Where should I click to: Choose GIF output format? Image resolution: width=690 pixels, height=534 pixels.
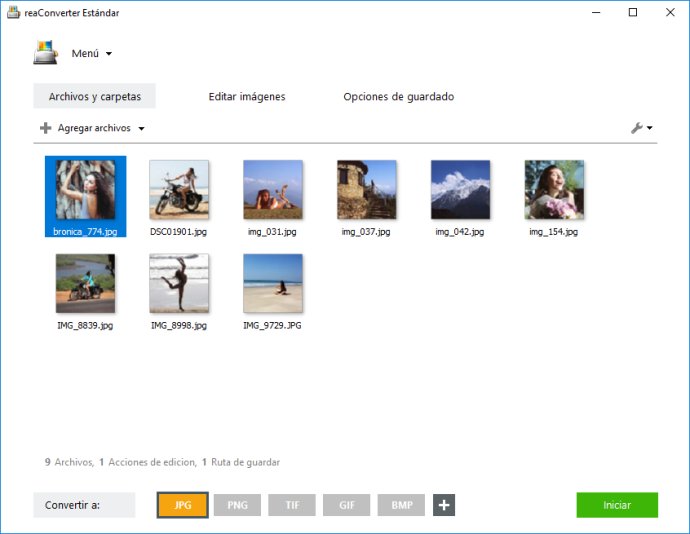pos(347,505)
